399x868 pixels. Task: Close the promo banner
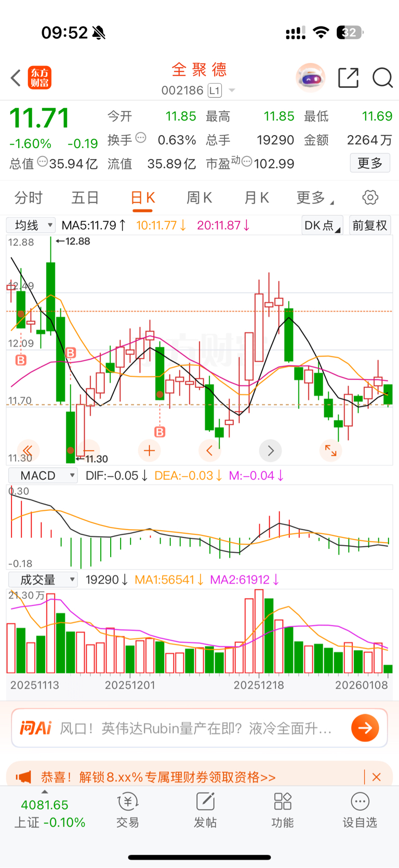pos(377,777)
